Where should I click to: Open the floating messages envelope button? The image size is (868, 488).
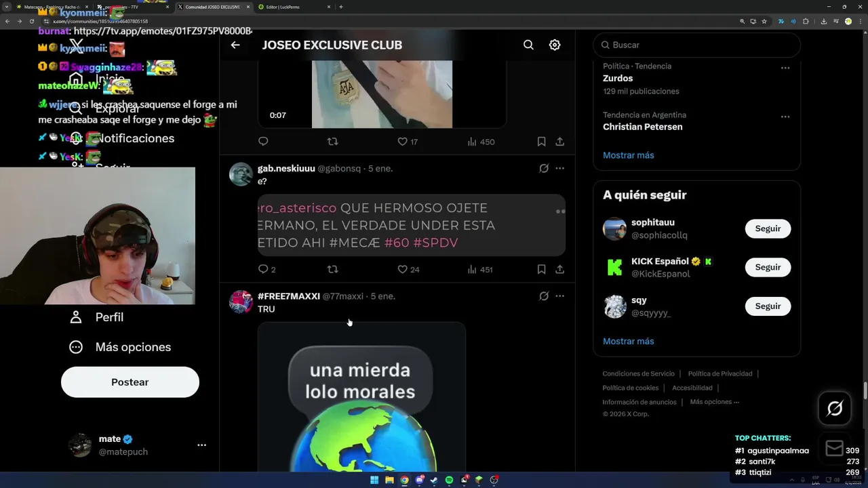(835, 449)
